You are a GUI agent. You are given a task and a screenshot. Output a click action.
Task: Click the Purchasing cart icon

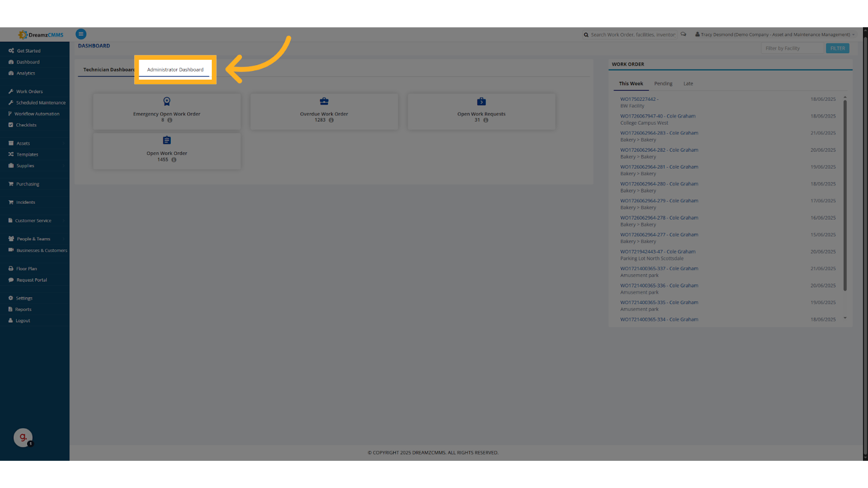[x=11, y=184]
